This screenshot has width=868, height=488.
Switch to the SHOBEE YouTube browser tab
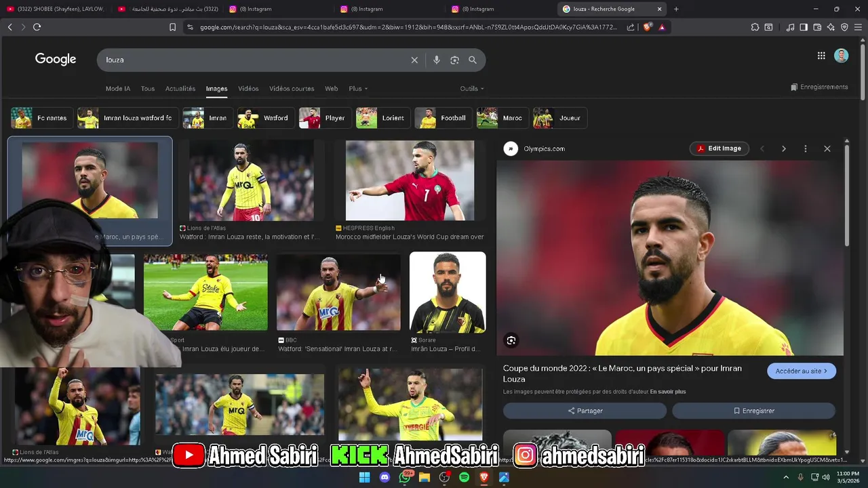click(56, 9)
